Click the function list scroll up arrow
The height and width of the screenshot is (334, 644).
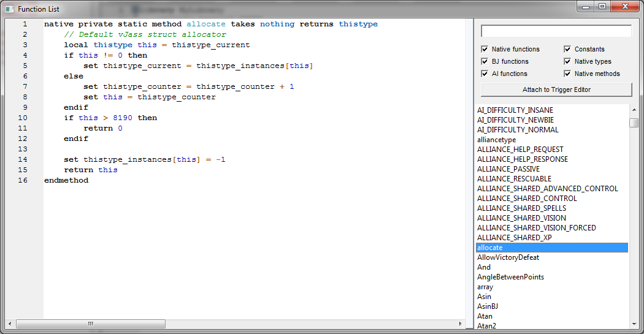pos(634,110)
